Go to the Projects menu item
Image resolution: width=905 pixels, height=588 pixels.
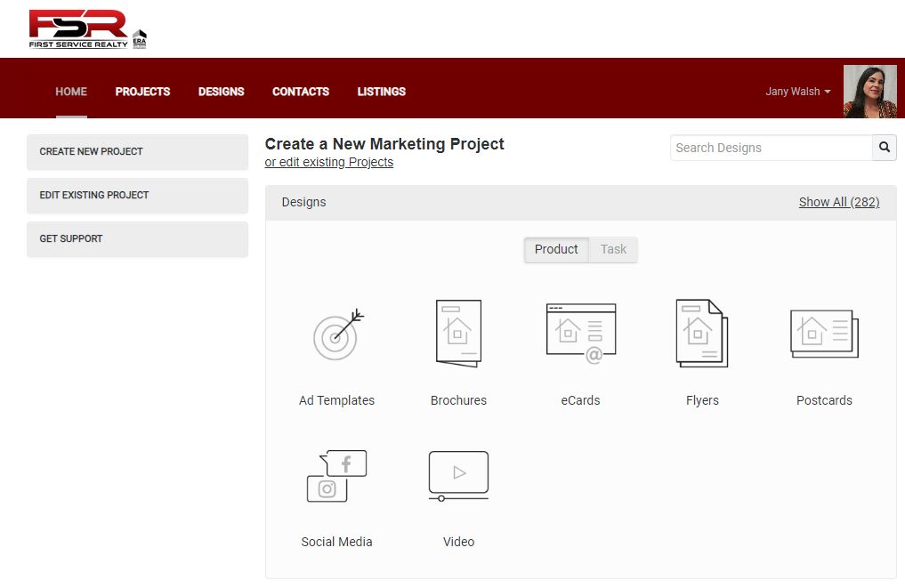click(142, 92)
